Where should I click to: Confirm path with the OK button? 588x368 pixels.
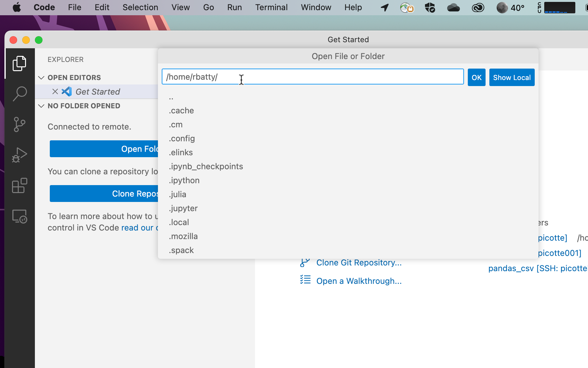coord(476,77)
